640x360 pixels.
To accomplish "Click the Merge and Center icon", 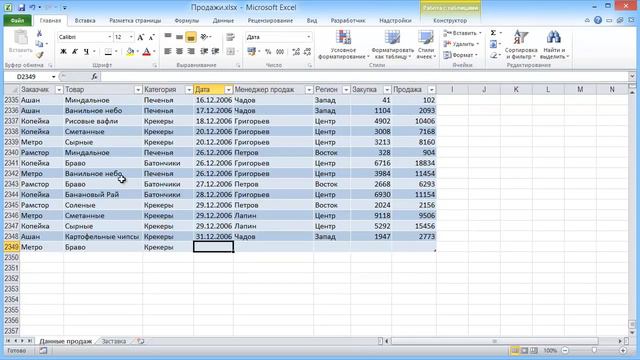I will [x=230, y=51].
